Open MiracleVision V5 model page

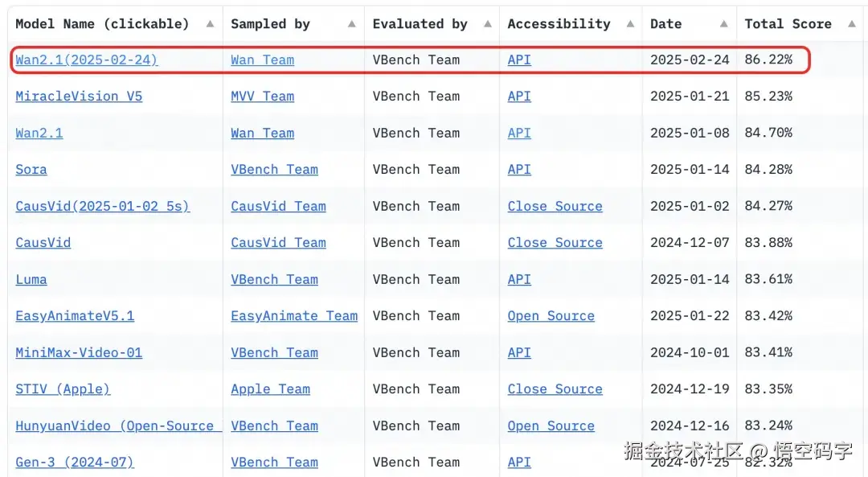[79, 97]
